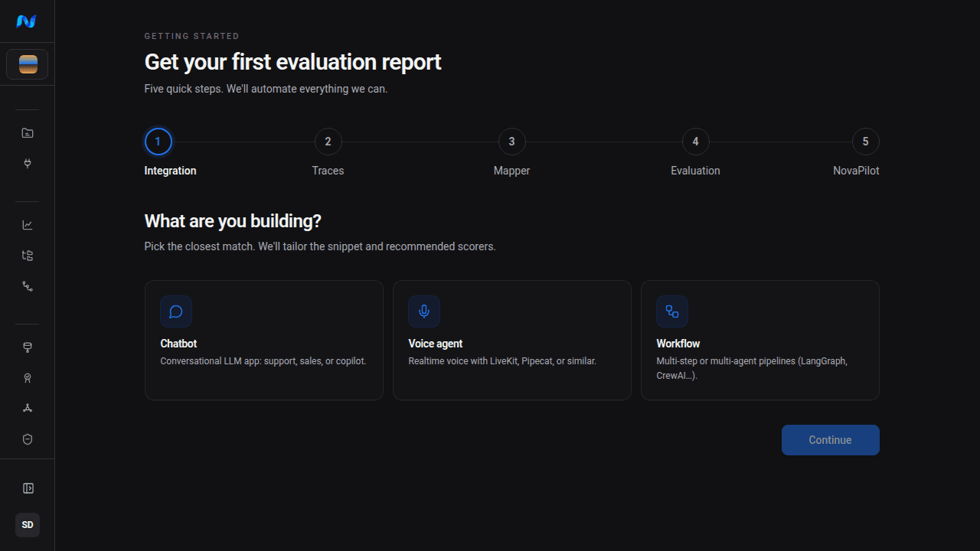Open the folder tree icon in sidebar
This screenshot has height=551, width=980.
pos(28,256)
